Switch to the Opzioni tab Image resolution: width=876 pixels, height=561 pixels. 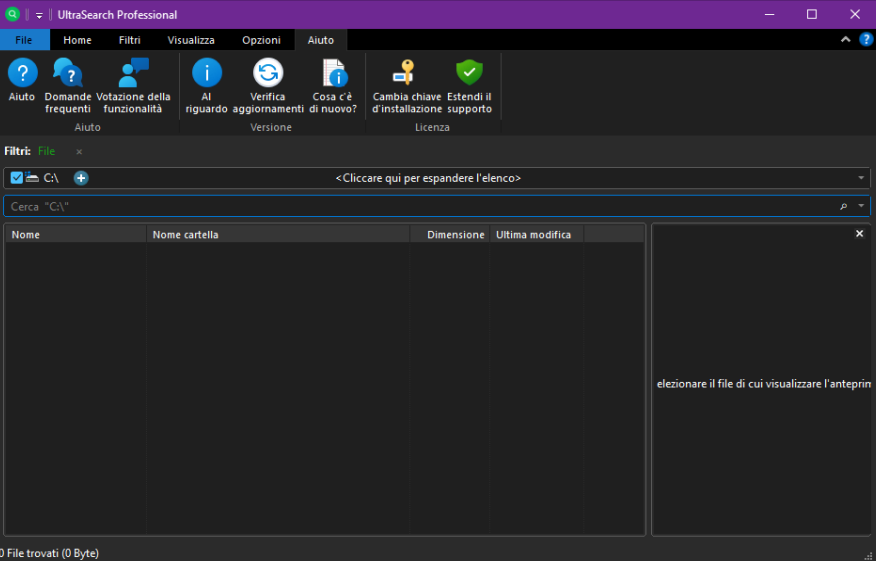click(x=261, y=40)
